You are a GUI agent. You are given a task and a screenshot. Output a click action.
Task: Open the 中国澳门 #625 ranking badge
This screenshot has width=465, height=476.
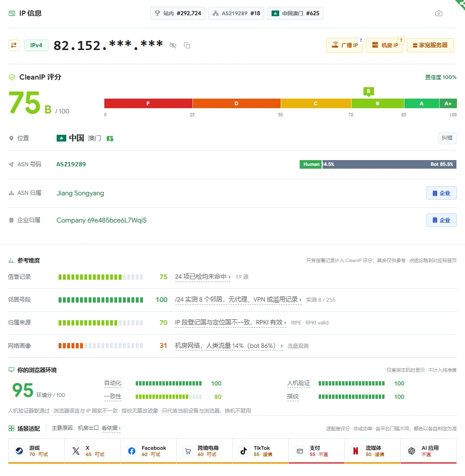[295, 13]
